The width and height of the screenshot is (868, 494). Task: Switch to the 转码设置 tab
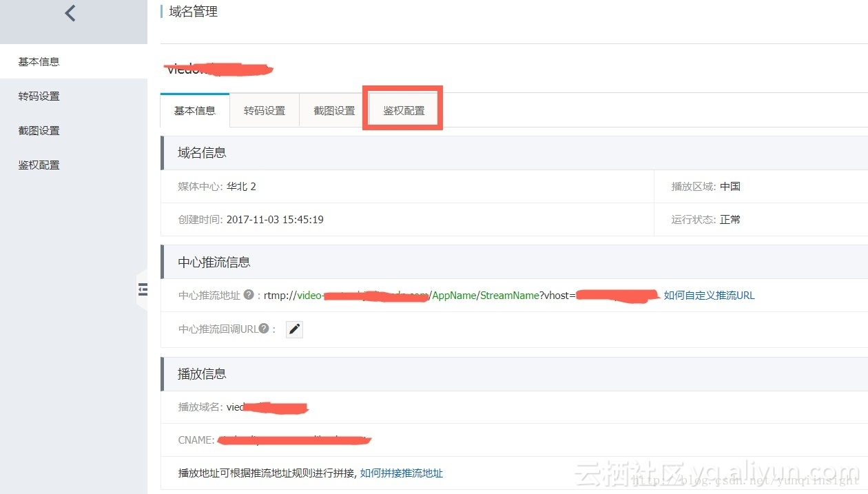tap(264, 109)
